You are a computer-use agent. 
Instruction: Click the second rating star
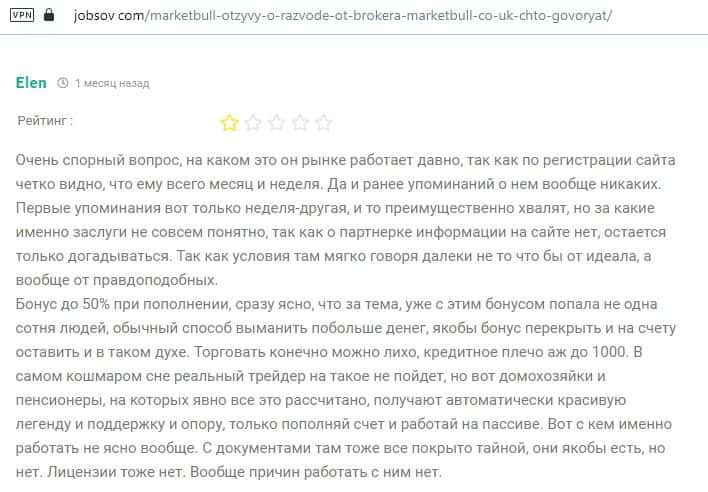(x=253, y=123)
